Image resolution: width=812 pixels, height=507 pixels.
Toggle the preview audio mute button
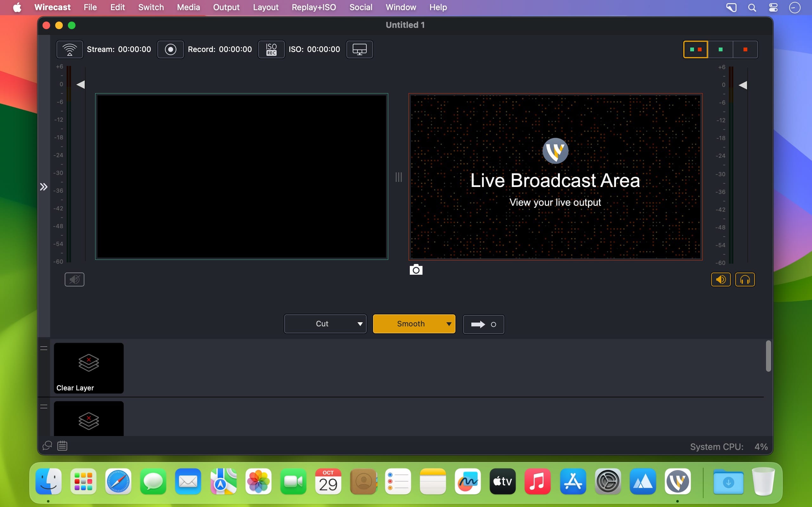point(75,279)
